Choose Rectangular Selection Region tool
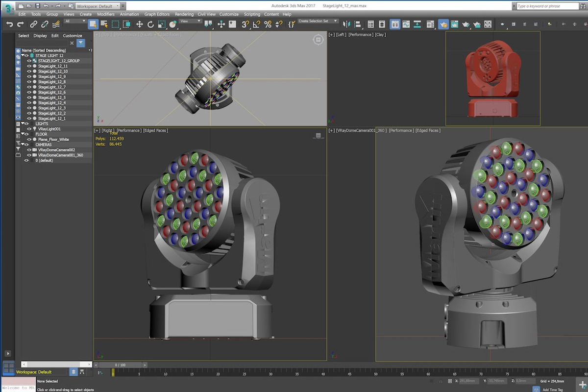588x392 pixels. tap(115, 24)
